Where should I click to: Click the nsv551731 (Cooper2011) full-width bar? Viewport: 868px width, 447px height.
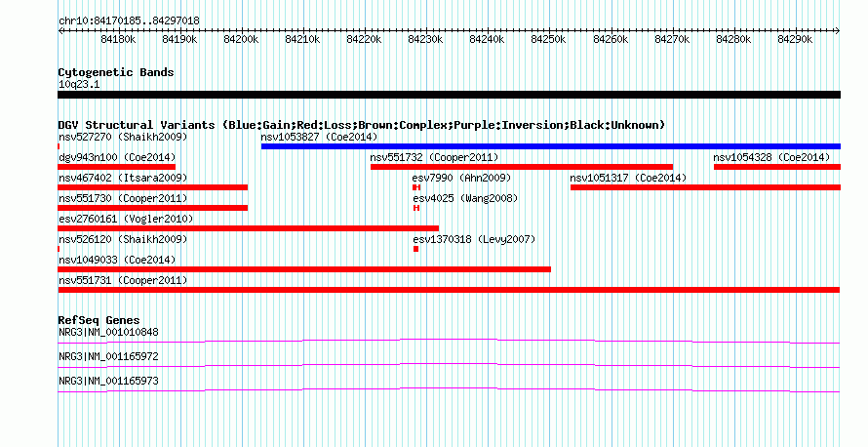[x=449, y=290]
